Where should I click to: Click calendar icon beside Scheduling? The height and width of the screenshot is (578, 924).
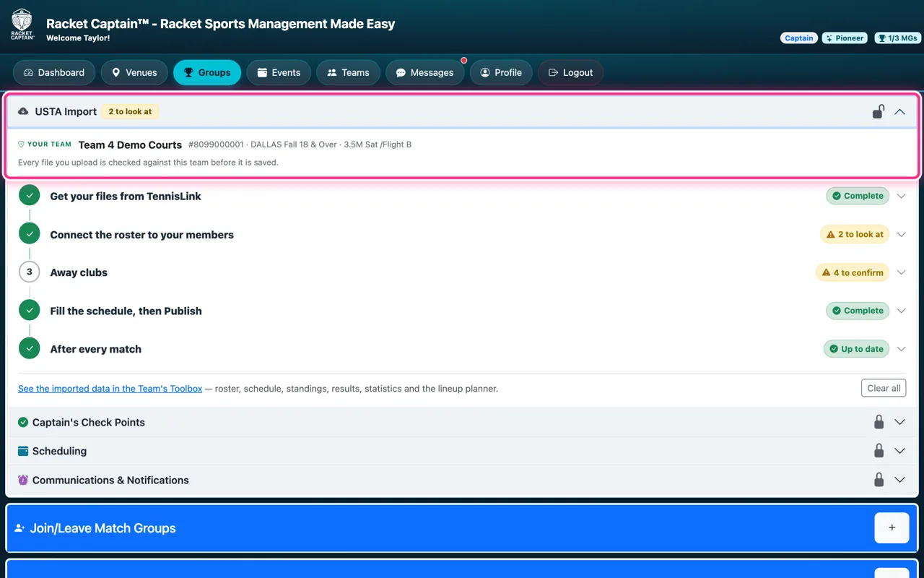click(23, 451)
